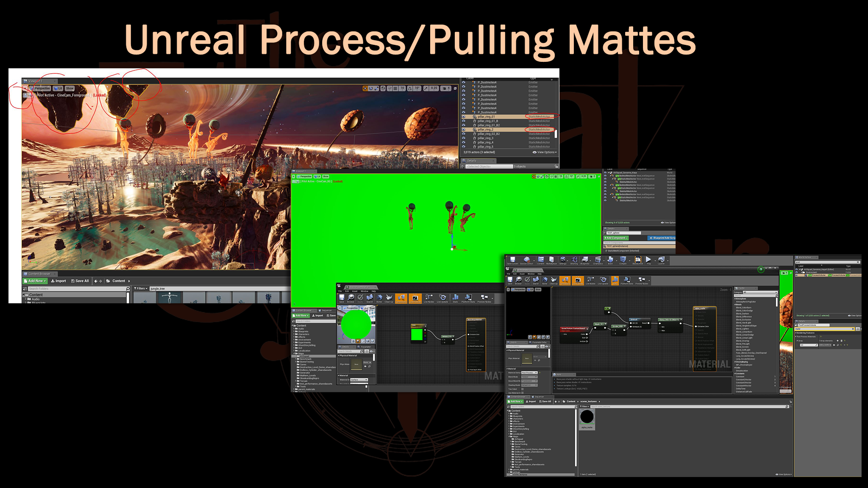Toggle visibility eye of pillar_ring_3
This screenshot has width=868, height=488.
coord(464,138)
